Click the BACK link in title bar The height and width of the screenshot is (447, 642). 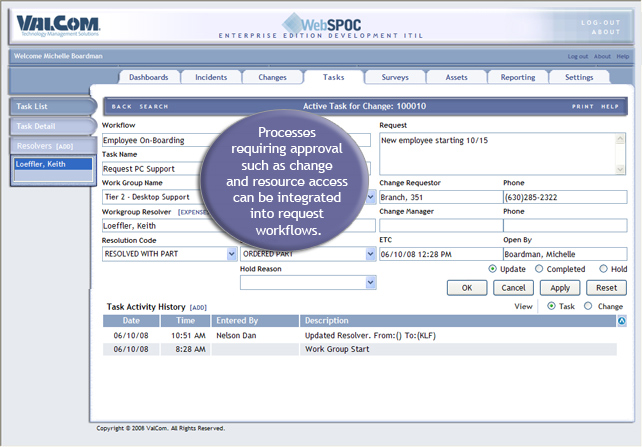[x=122, y=106]
